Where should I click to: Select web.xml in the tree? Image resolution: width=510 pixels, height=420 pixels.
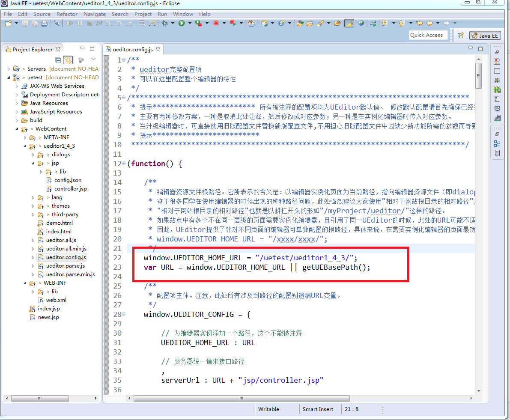(52, 300)
